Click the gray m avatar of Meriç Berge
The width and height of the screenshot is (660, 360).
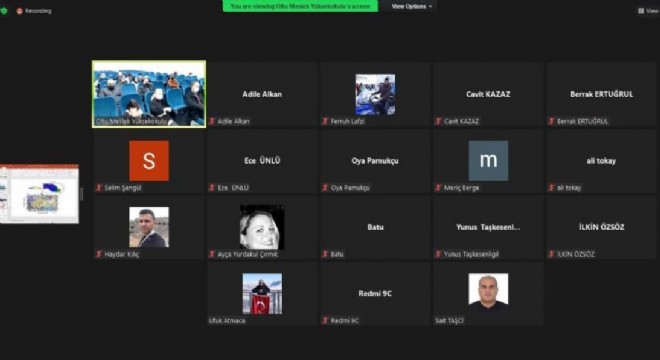click(x=488, y=161)
